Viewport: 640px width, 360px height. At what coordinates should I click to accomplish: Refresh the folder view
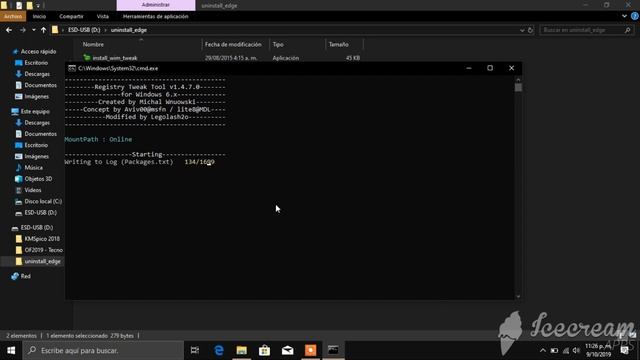point(530,30)
